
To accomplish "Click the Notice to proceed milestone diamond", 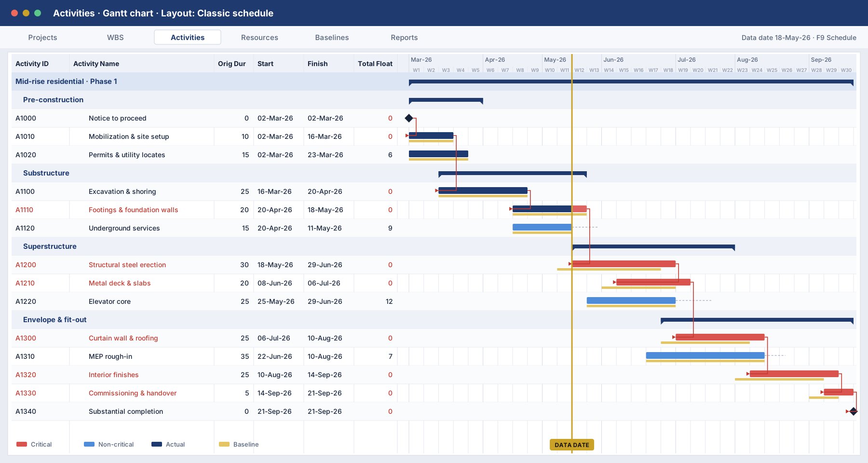I will [x=409, y=118].
